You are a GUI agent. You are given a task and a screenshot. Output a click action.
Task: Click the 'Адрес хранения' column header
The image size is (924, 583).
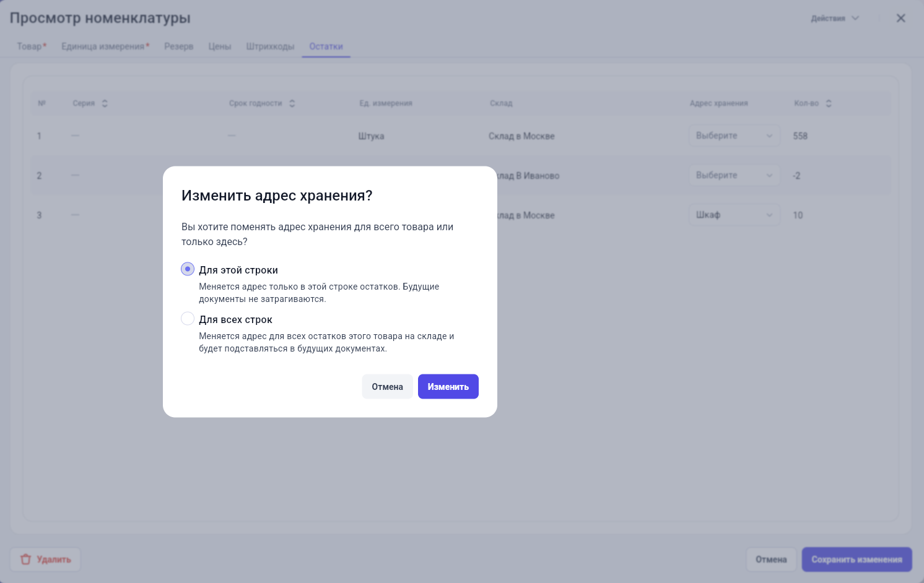click(719, 103)
